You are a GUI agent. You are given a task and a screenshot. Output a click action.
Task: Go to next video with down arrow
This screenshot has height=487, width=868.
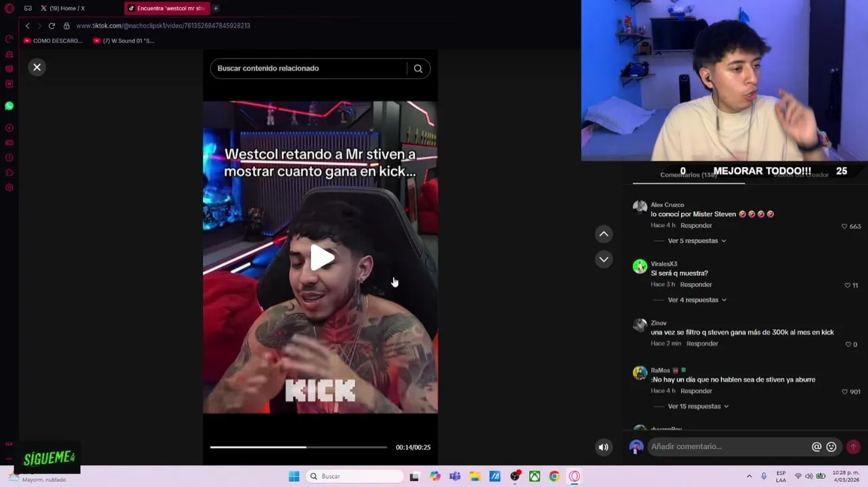pyautogui.click(x=603, y=259)
